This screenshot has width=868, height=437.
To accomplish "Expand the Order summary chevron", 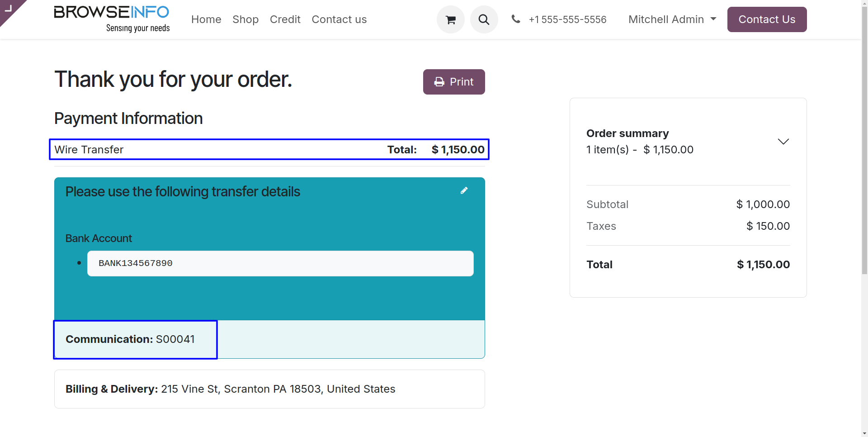I will pyautogui.click(x=783, y=142).
